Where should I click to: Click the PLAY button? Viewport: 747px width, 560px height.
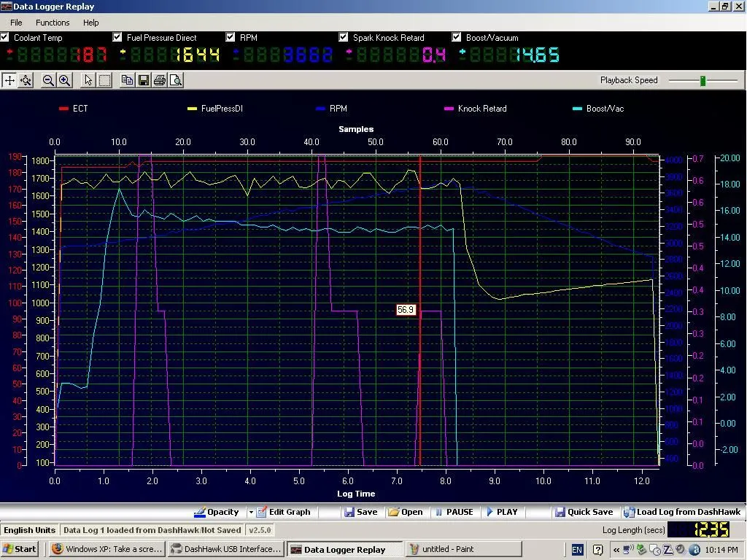[502, 512]
